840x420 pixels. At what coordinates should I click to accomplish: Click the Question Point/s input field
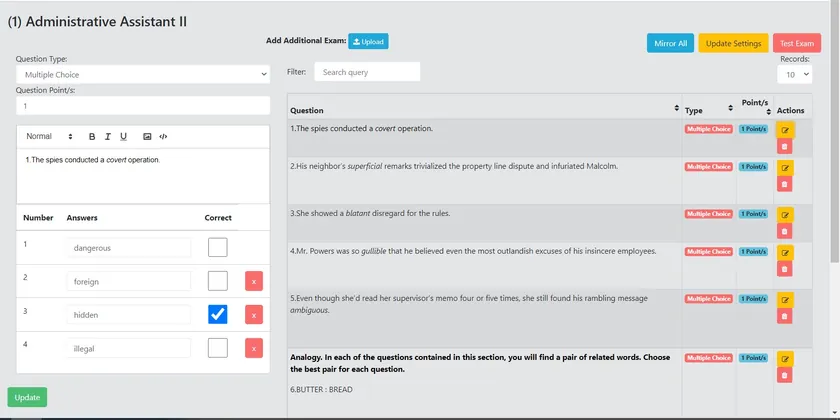pyautogui.click(x=143, y=106)
